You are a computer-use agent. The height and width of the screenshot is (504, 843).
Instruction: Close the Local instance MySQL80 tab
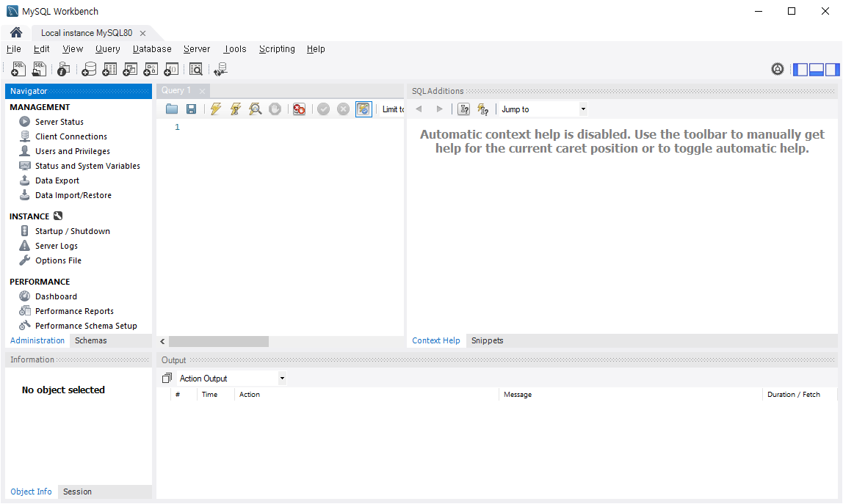[142, 33]
